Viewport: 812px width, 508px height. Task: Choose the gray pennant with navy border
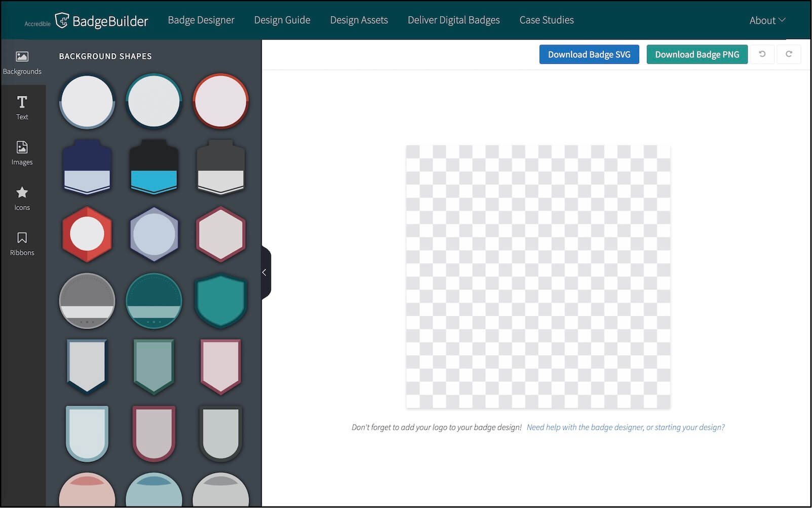pos(87,367)
